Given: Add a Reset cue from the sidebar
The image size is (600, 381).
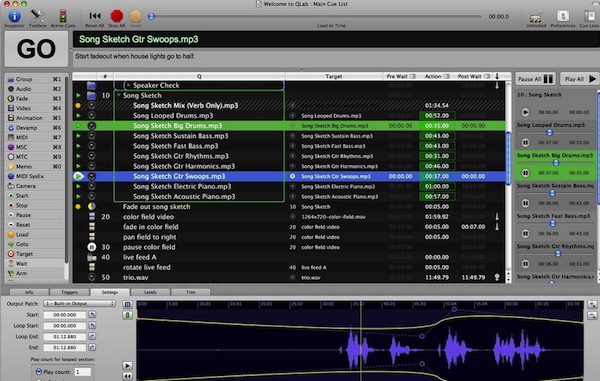Looking at the screenshot, I should (x=35, y=225).
